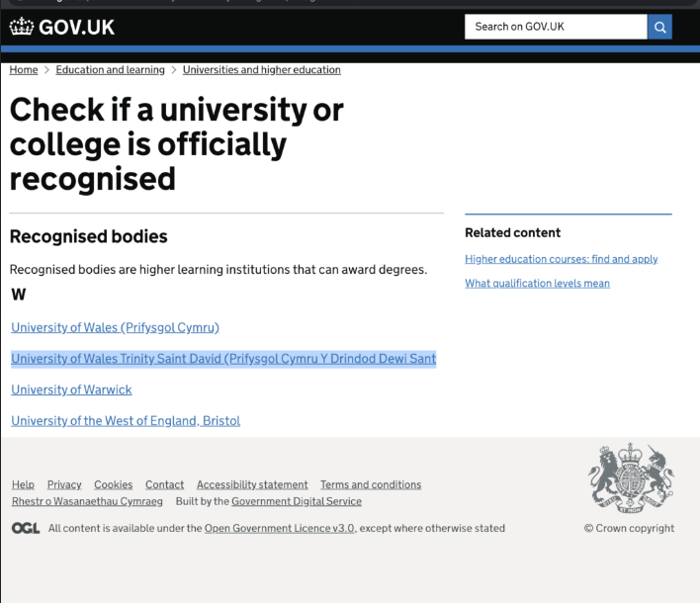Screen dimensions: 700x603
Task: Click the Help footer link
Action: point(23,484)
